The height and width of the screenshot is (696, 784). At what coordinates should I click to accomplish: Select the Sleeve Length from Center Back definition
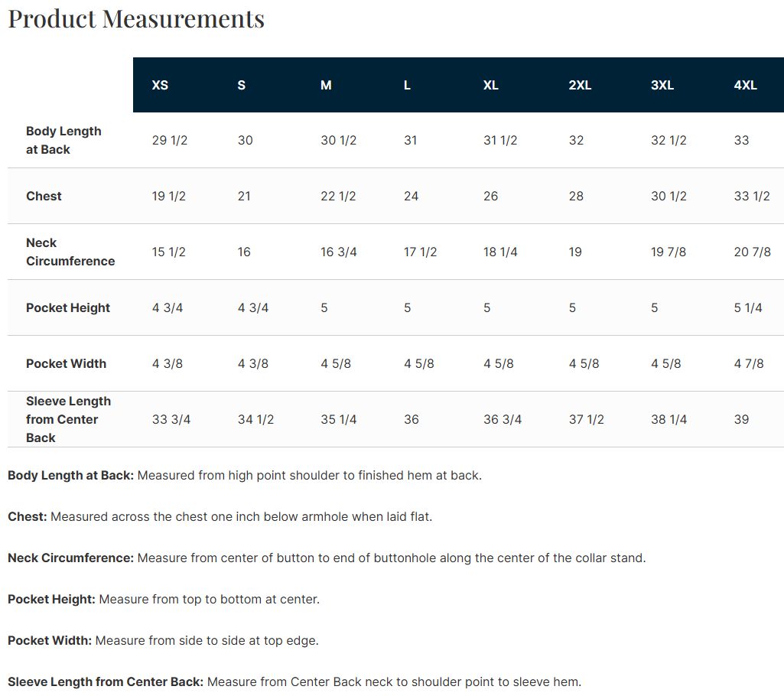(294, 682)
